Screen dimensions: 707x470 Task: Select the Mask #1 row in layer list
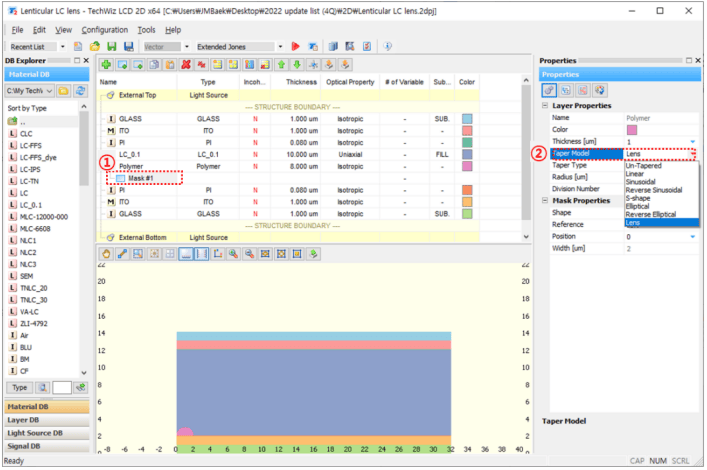(141, 179)
